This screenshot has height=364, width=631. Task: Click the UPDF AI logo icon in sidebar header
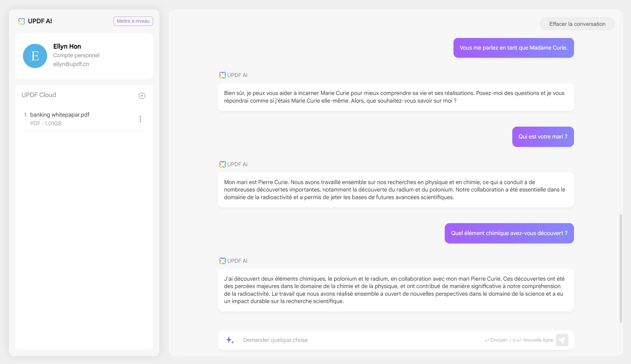[x=22, y=21]
